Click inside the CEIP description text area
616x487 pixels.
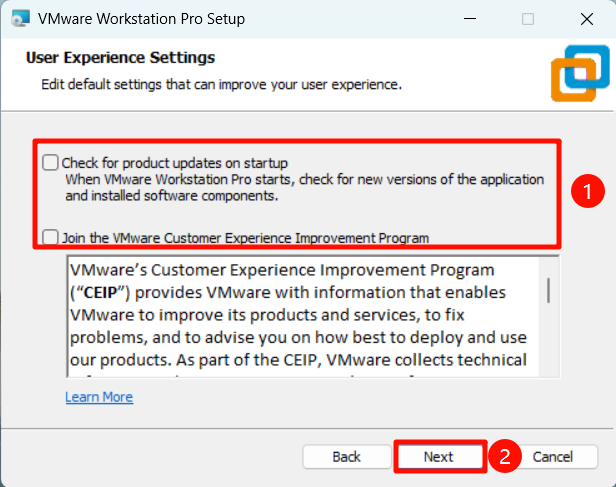pyautogui.click(x=300, y=320)
